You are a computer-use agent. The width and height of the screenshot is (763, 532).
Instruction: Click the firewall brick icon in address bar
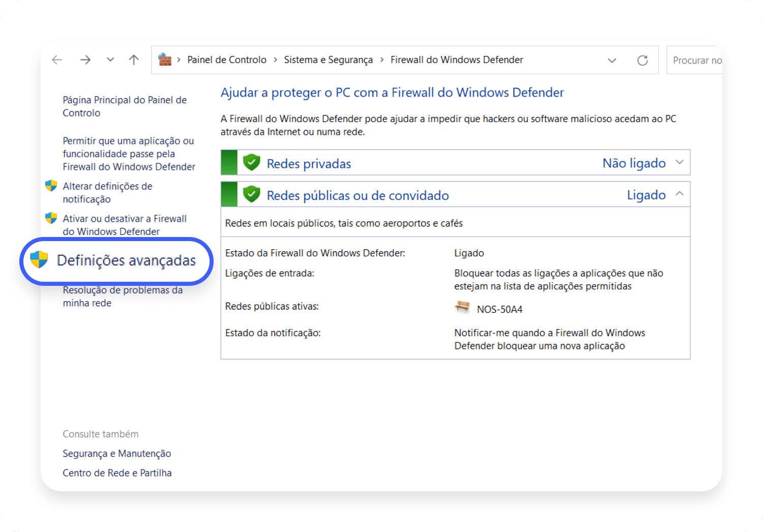(165, 60)
